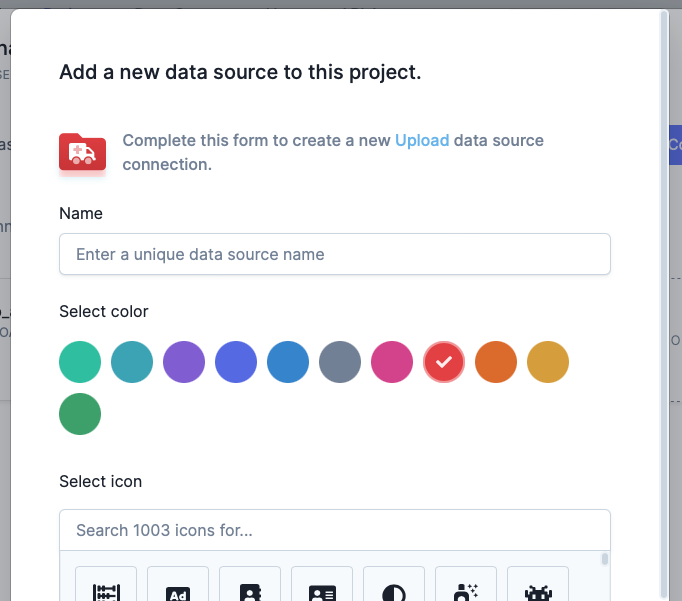Select the gray color swatch
This screenshot has height=601, width=682.
click(x=340, y=362)
